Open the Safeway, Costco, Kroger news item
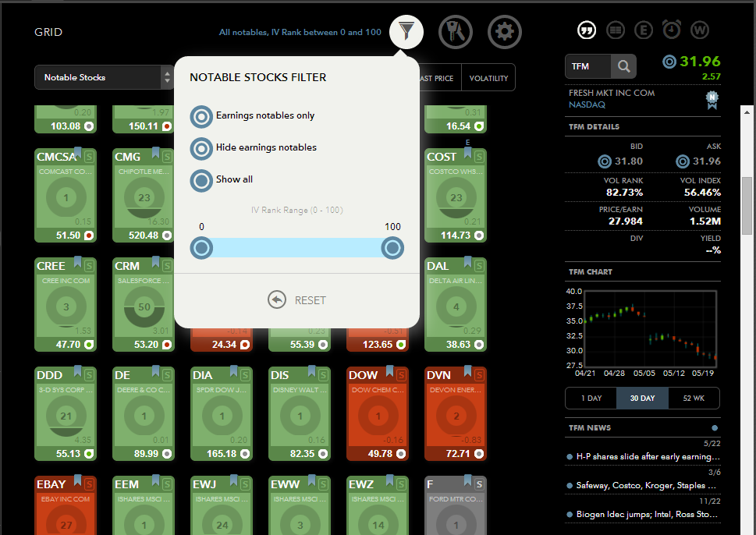 (x=643, y=485)
